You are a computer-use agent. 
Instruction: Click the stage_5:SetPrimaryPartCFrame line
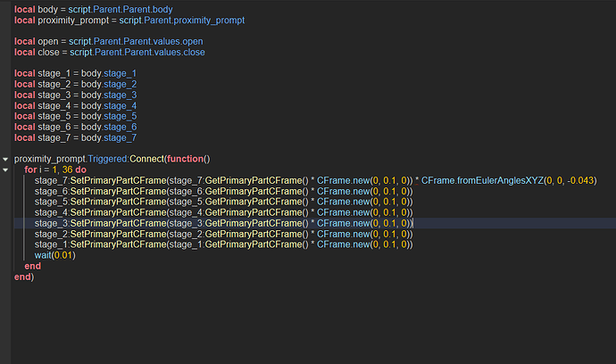(x=223, y=202)
